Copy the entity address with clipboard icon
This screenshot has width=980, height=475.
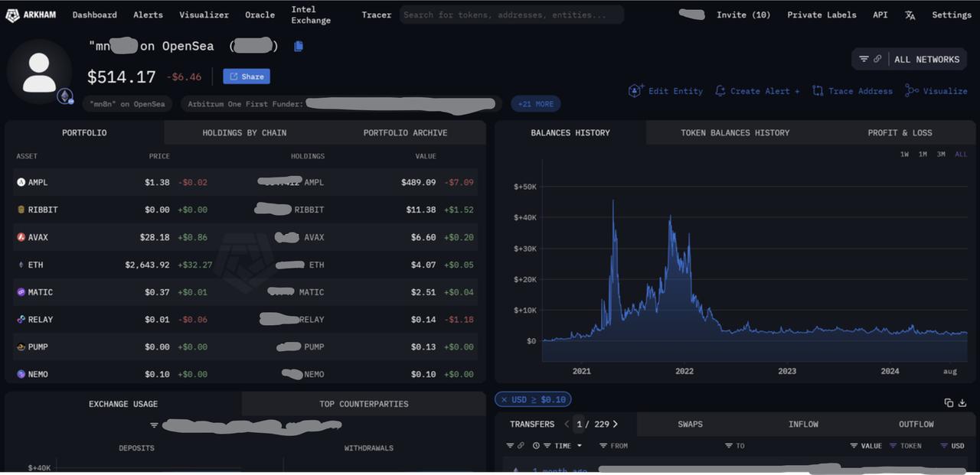click(299, 46)
